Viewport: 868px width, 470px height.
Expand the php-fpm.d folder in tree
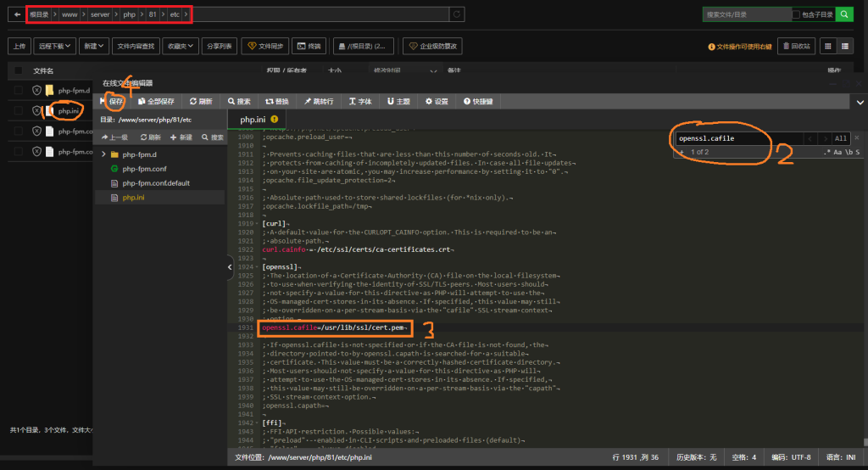pyautogui.click(x=103, y=154)
